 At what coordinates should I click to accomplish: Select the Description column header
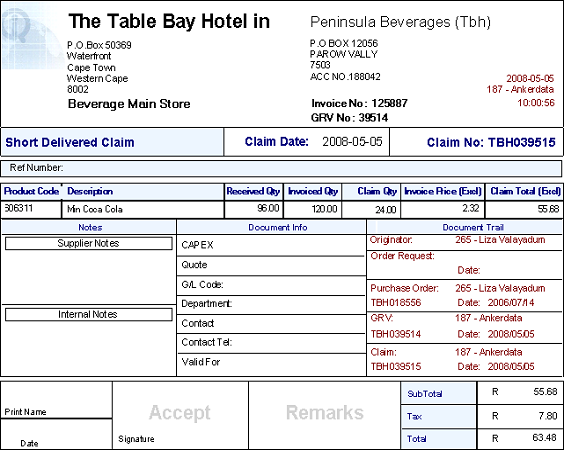[143, 191]
